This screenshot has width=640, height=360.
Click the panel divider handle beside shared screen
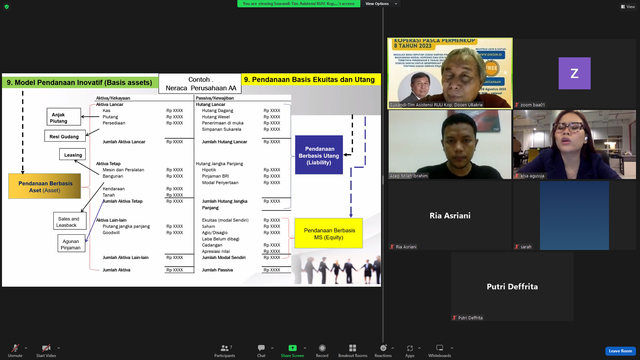[383, 180]
